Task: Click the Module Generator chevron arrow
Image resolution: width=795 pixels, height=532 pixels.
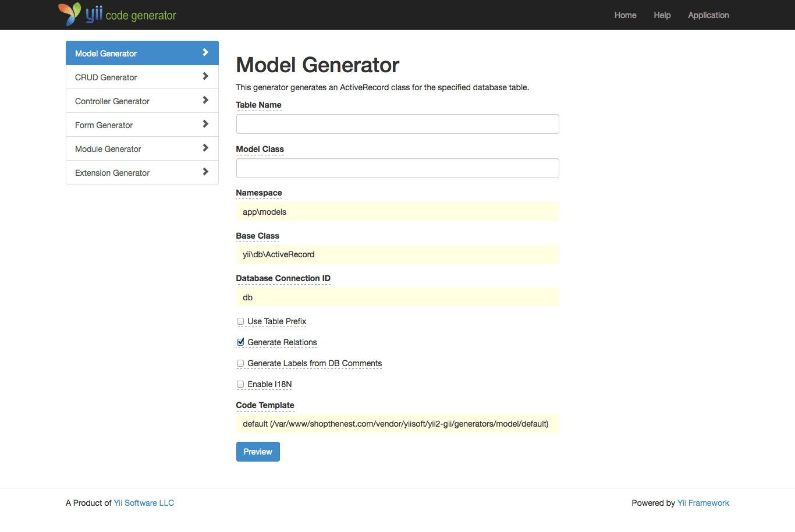Action: pos(205,148)
